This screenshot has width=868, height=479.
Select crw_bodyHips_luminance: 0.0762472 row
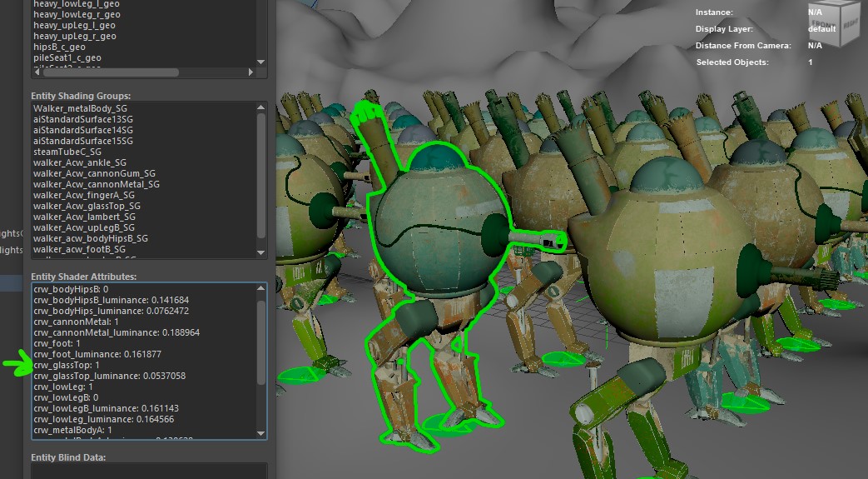click(111, 311)
